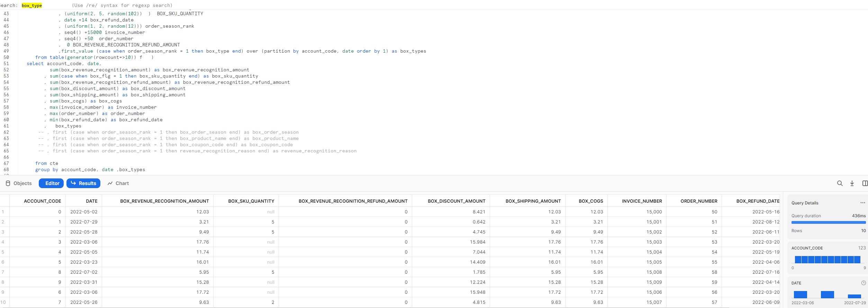Select INVOICE_NUMBER column header

coord(642,201)
